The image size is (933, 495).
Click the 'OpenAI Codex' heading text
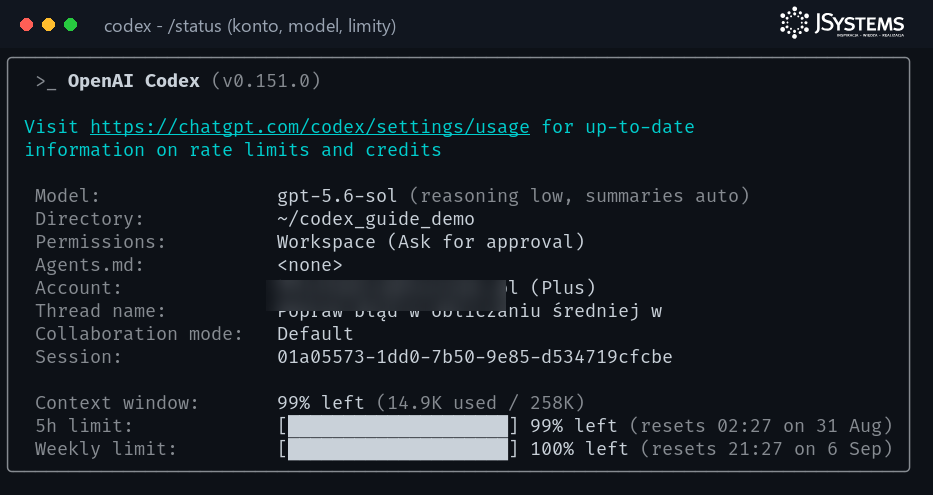(x=133, y=81)
